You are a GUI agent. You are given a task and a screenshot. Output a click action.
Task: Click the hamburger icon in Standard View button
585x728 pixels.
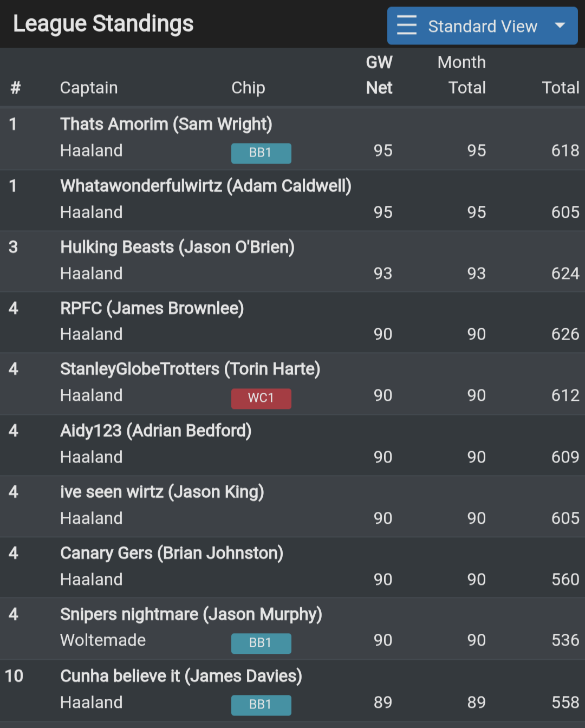tap(406, 25)
